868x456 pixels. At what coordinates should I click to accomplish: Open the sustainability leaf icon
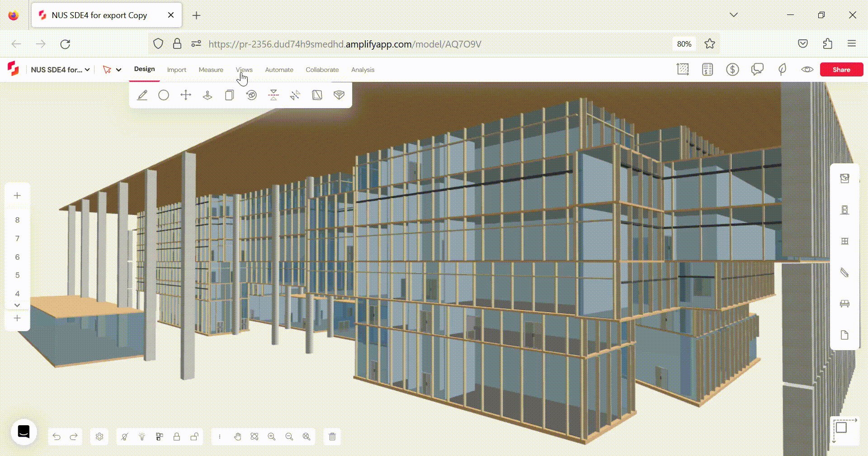(x=782, y=70)
